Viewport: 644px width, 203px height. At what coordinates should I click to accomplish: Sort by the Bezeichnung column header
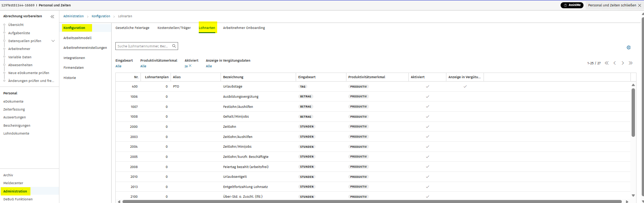pyautogui.click(x=233, y=77)
